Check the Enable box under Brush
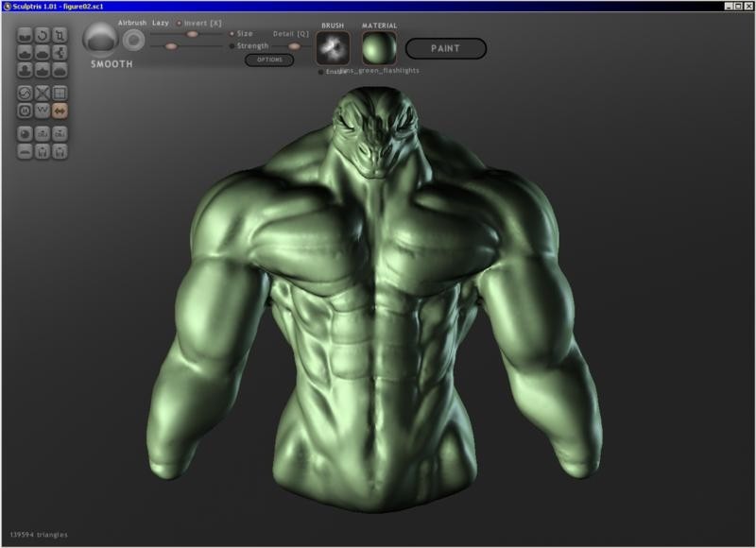756x548 pixels. [x=321, y=71]
